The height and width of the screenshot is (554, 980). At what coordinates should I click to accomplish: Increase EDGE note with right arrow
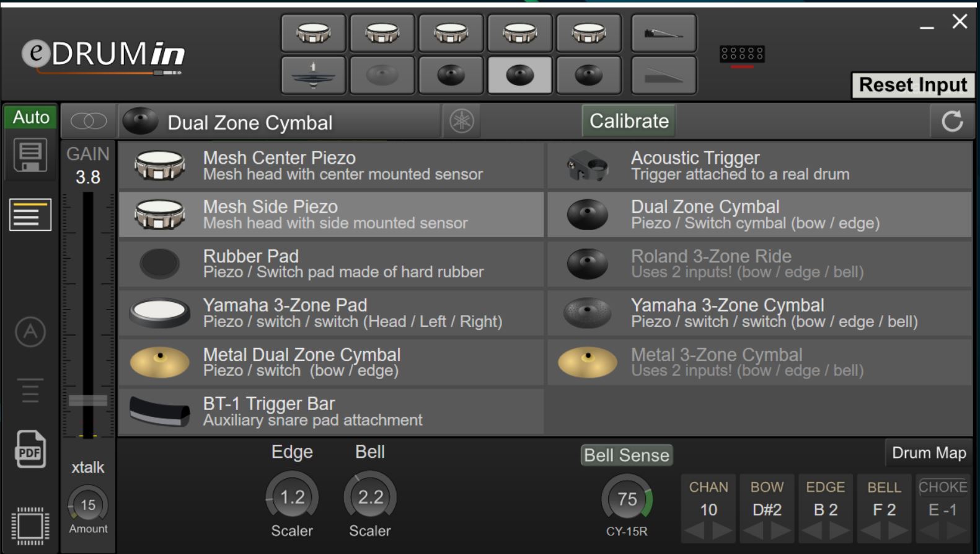click(839, 531)
